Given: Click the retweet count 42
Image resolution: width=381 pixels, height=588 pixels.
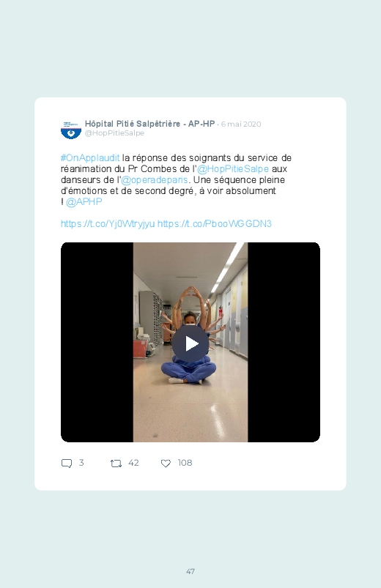Looking at the screenshot, I should [133, 463].
